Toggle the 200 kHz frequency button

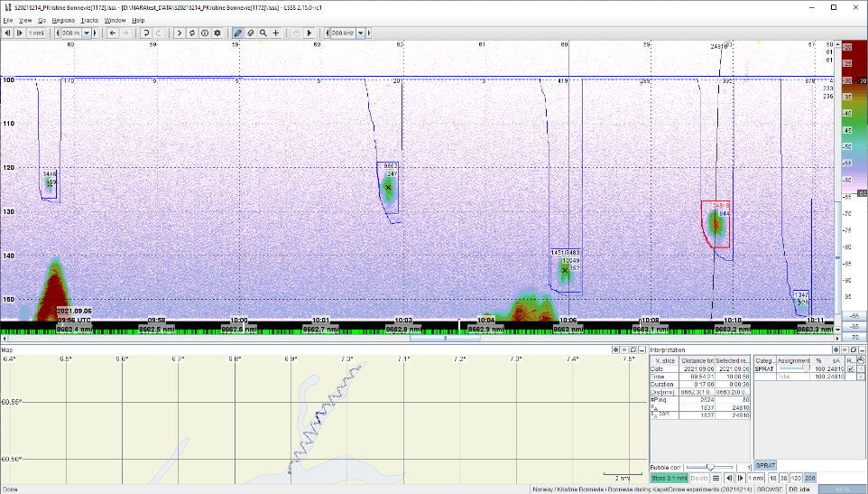click(x=809, y=477)
